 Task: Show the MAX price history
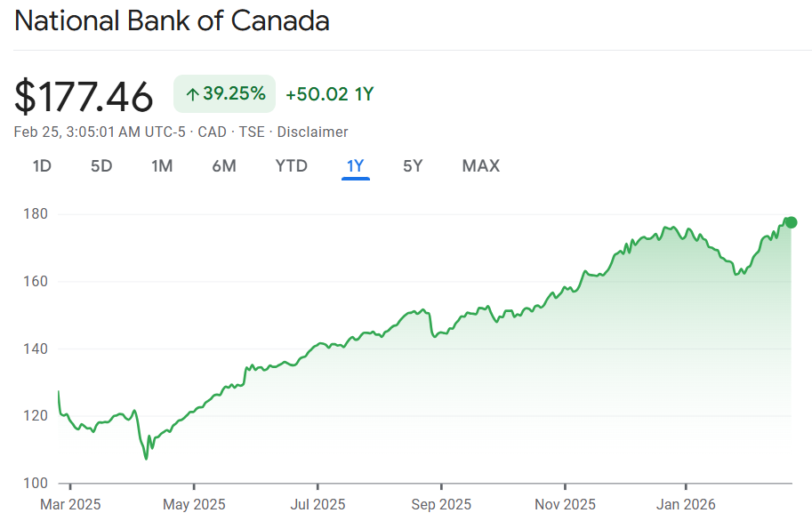(480, 165)
